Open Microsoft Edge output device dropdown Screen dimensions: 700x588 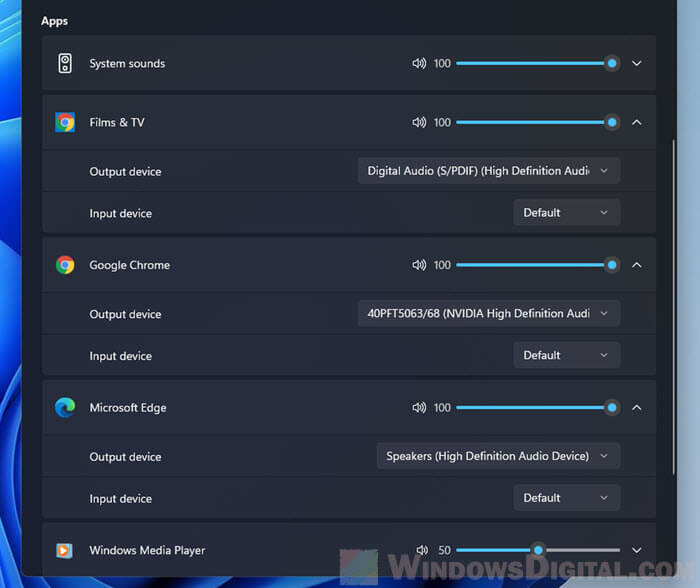[498, 456]
